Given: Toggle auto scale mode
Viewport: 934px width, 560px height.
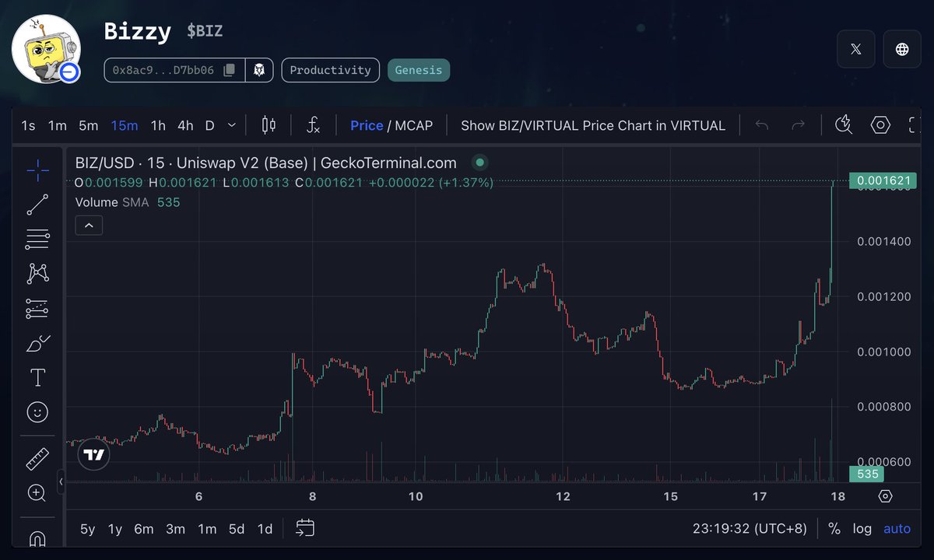Looking at the screenshot, I should [x=897, y=529].
